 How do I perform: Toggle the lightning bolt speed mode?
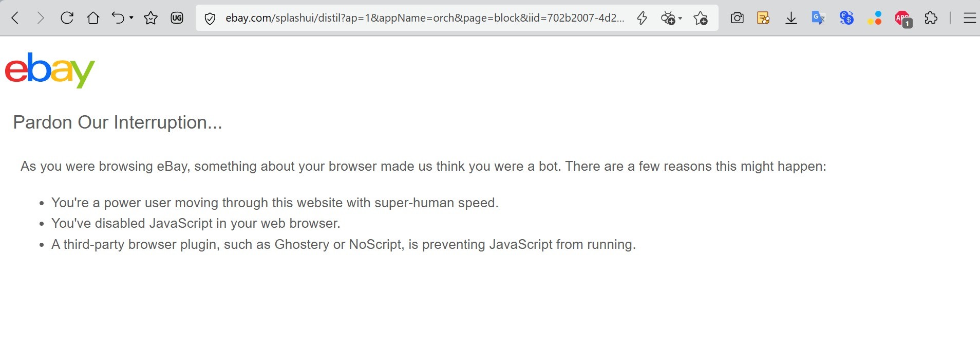coord(642,19)
